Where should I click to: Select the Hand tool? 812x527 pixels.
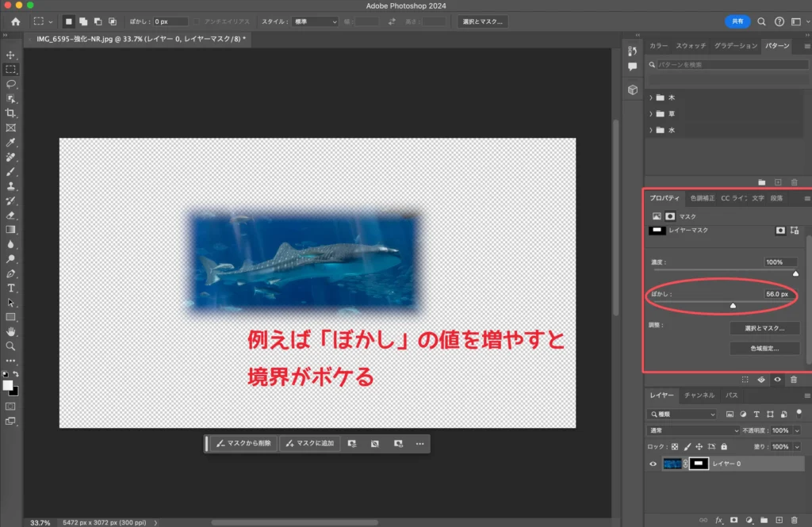tap(11, 331)
